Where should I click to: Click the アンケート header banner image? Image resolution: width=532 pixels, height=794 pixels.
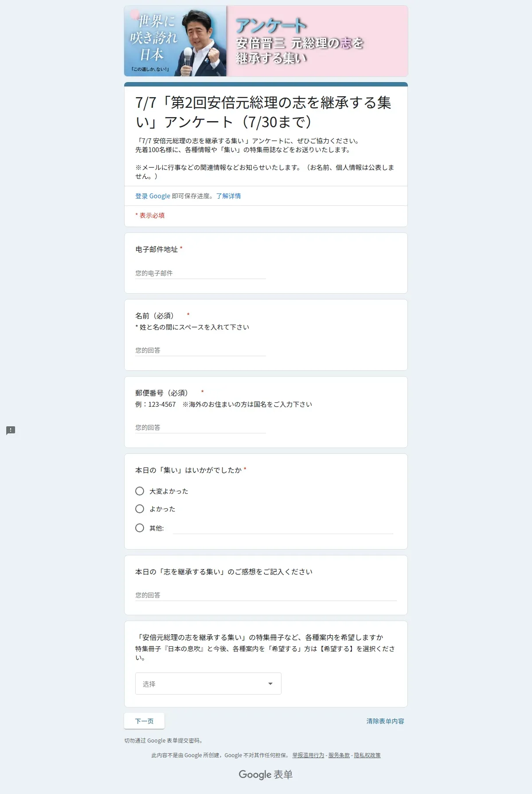(x=266, y=41)
